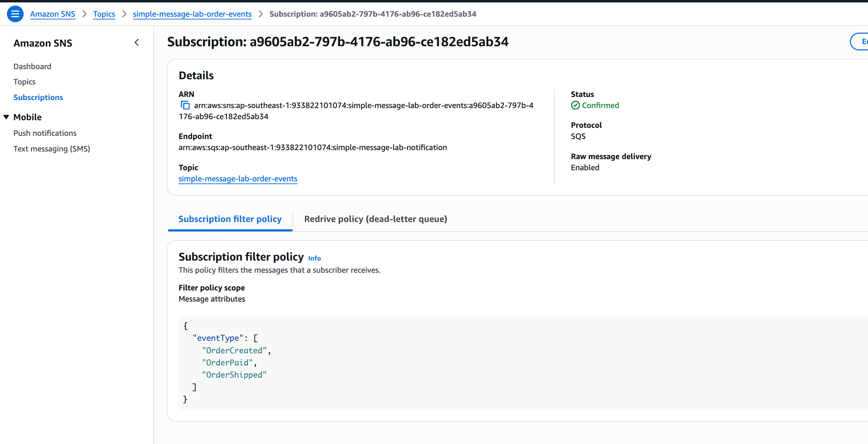This screenshot has height=444, width=868.
Task: Open Dashboard in the sidebar
Action: 32,66
